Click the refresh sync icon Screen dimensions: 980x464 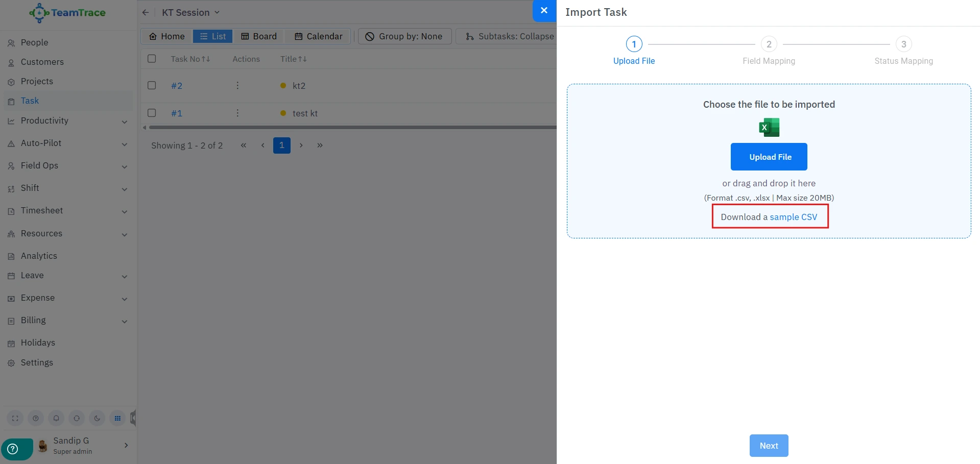(77, 418)
